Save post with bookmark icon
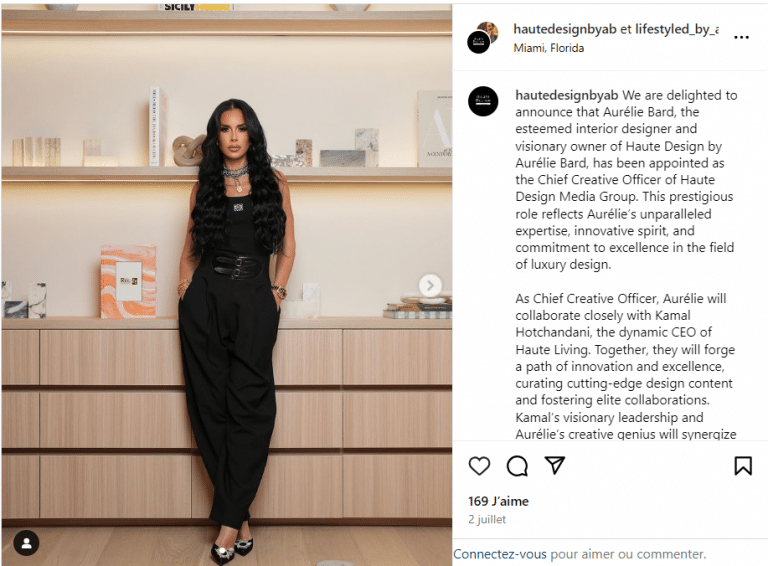Image resolution: width=768 pixels, height=566 pixels. click(743, 466)
